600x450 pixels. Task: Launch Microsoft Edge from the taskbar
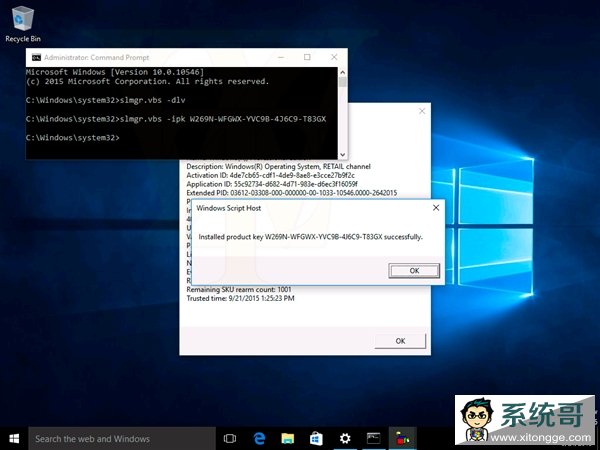pos(259,439)
